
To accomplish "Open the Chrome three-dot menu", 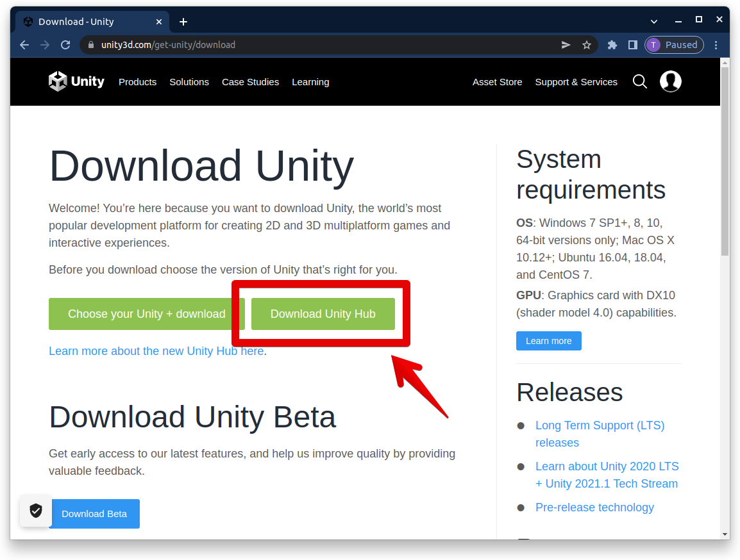I will point(716,45).
